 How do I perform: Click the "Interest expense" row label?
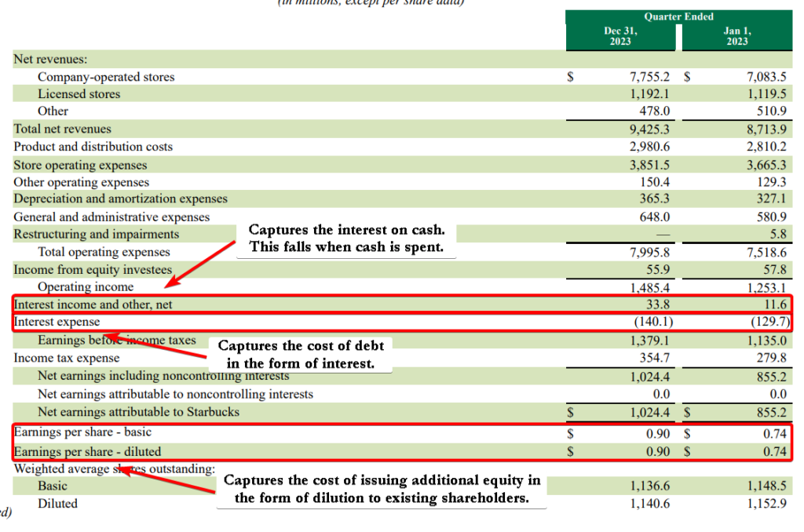[x=57, y=322]
